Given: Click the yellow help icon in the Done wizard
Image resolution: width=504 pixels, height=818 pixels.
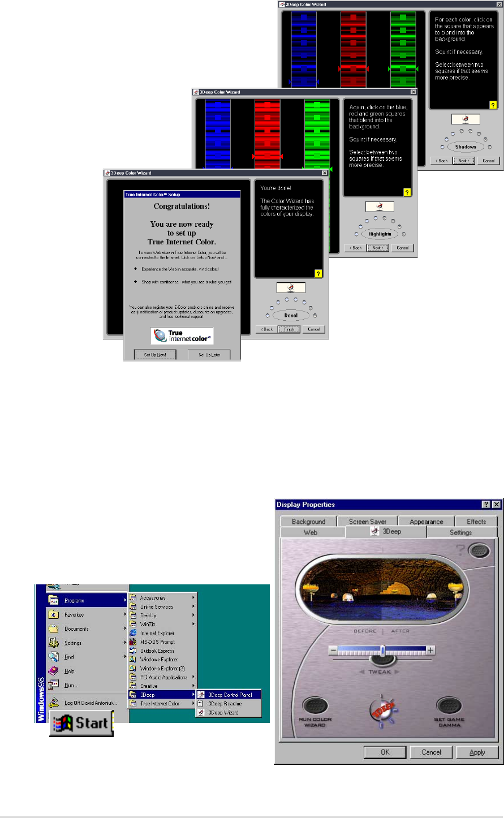Looking at the screenshot, I should tap(318, 273).
